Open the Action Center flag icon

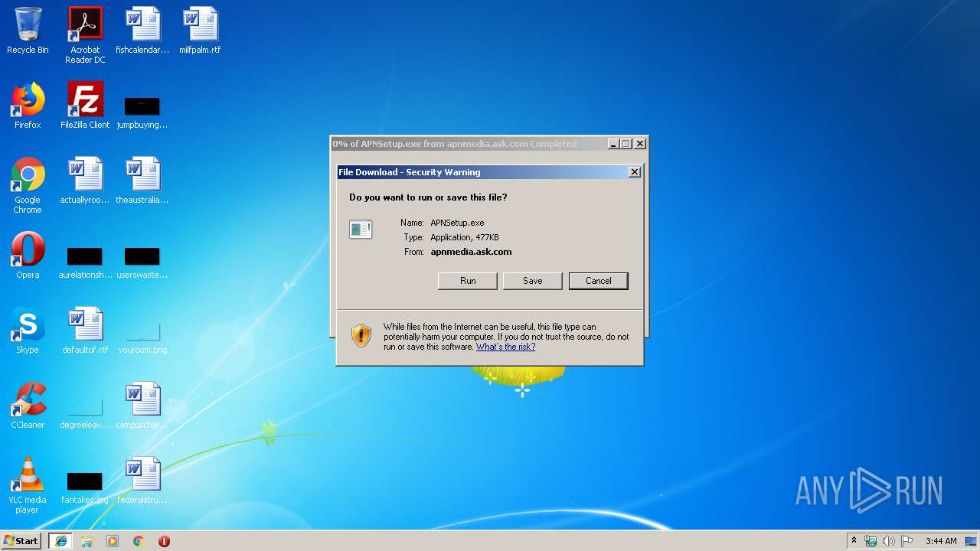907,541
